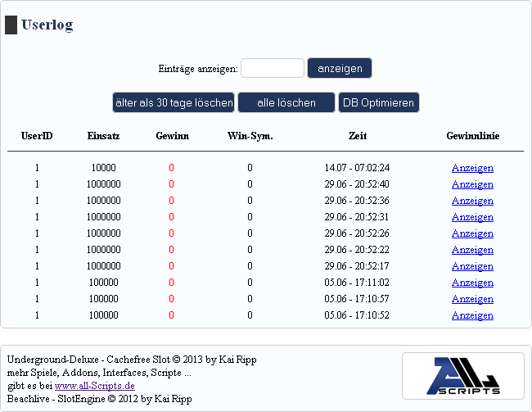
Task: Click the Underground-Deluxe Cachefree Slot footer text
Action: tap(132, 360)
